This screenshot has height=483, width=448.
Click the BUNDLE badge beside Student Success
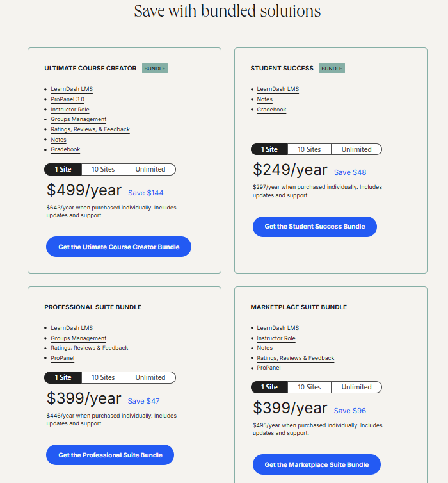pyautogui.click(x=332, y=68)
